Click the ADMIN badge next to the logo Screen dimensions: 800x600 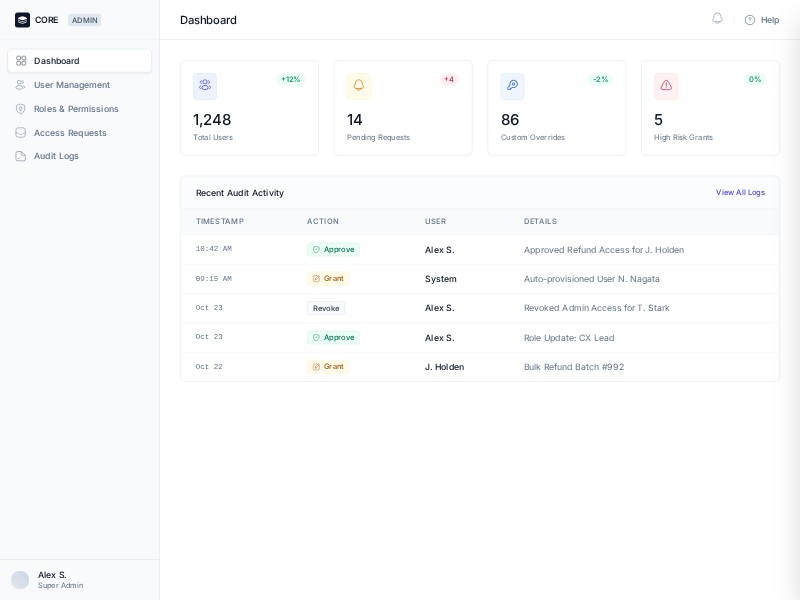coord(85,19)
